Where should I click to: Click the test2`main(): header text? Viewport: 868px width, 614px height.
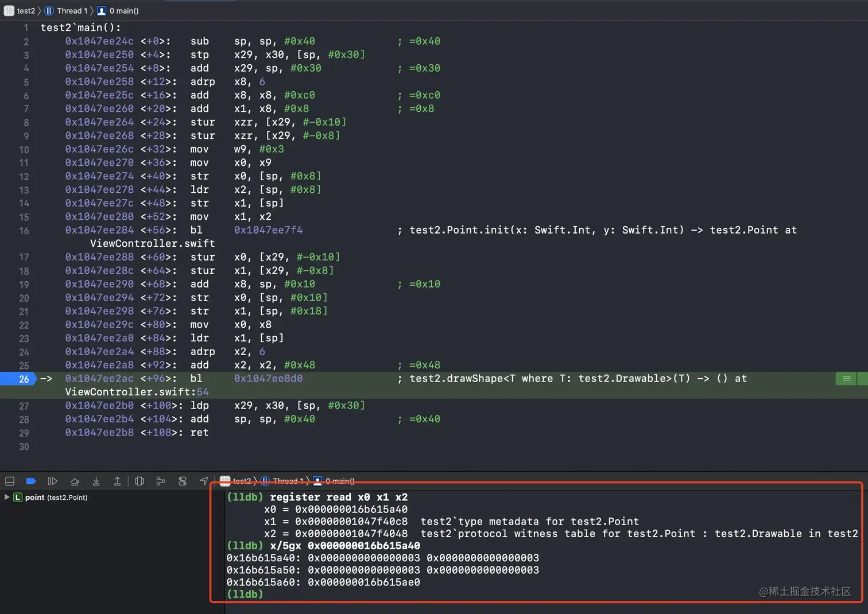80,27
